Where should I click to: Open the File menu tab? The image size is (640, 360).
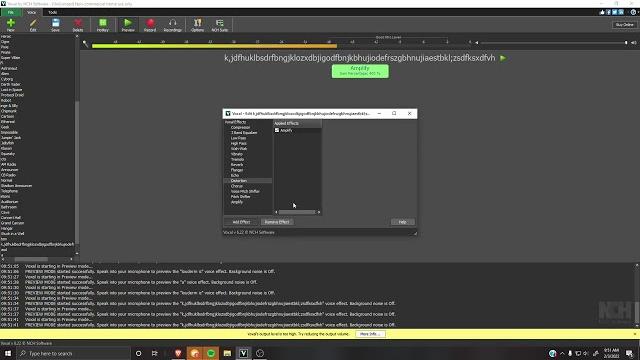[11, 12]
